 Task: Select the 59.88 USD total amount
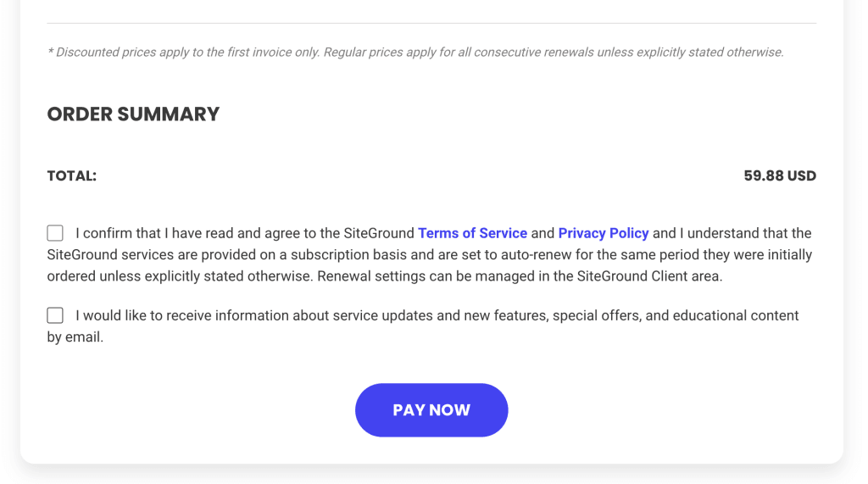780,176
